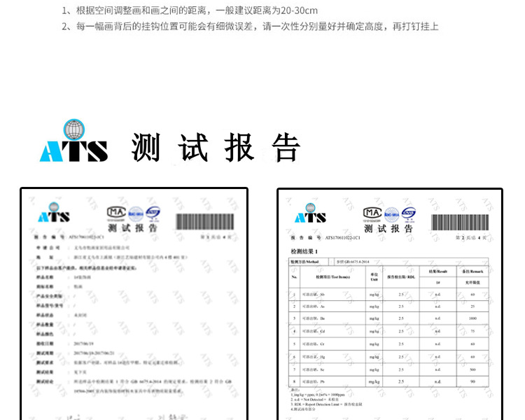
Task: Click the barcode on the left report
Action: 205,222
